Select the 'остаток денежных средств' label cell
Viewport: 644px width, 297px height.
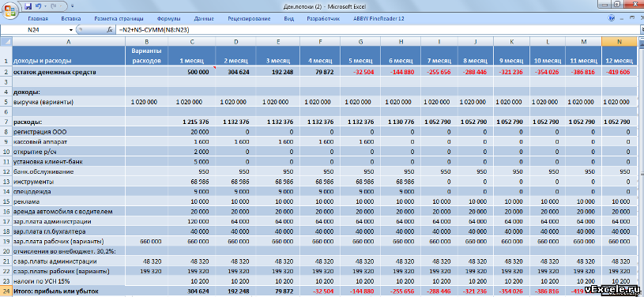[x=69, y=72]
